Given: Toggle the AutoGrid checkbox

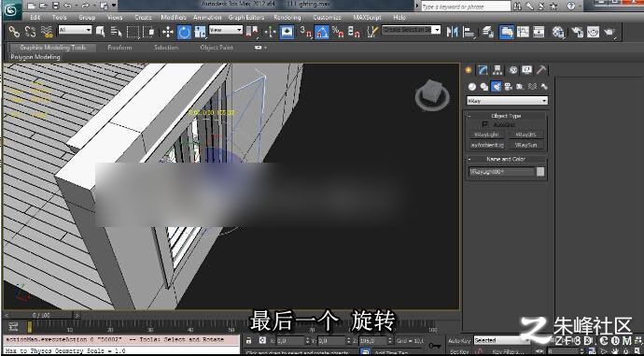Looking at the screenshot, I should click(x=486, y=124).
